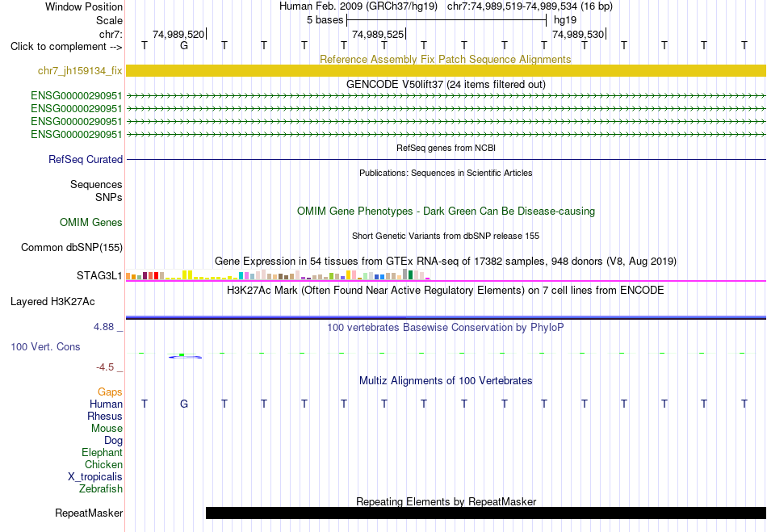This screenshot has height=532, width=767.
Task: Click the Window Position label
Action: 84,6
